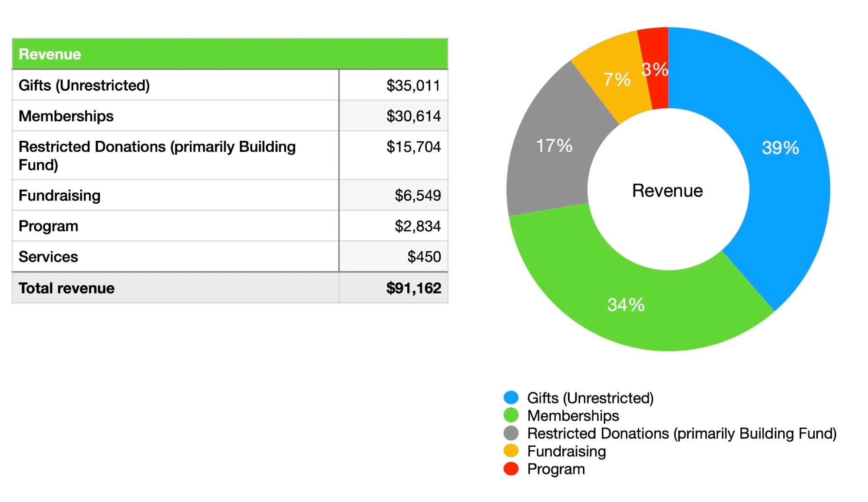Click the red legend dot for Program

tap(511, 469)
